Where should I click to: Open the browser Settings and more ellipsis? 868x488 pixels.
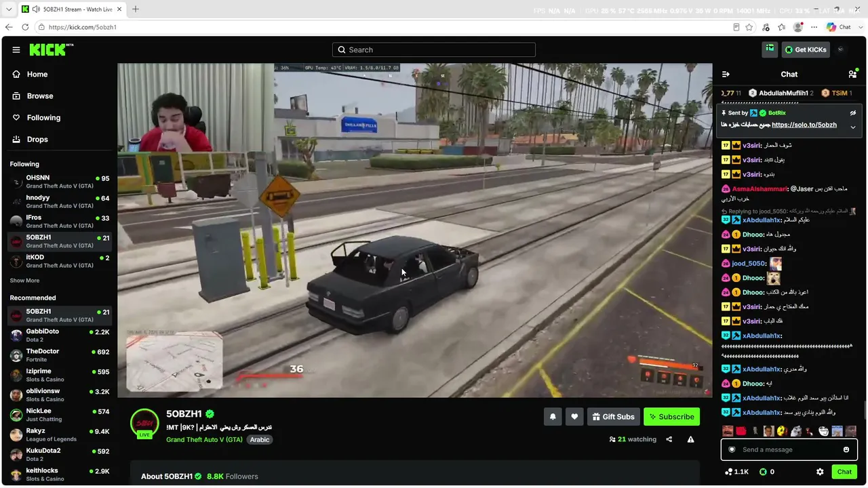coord(814,27)
